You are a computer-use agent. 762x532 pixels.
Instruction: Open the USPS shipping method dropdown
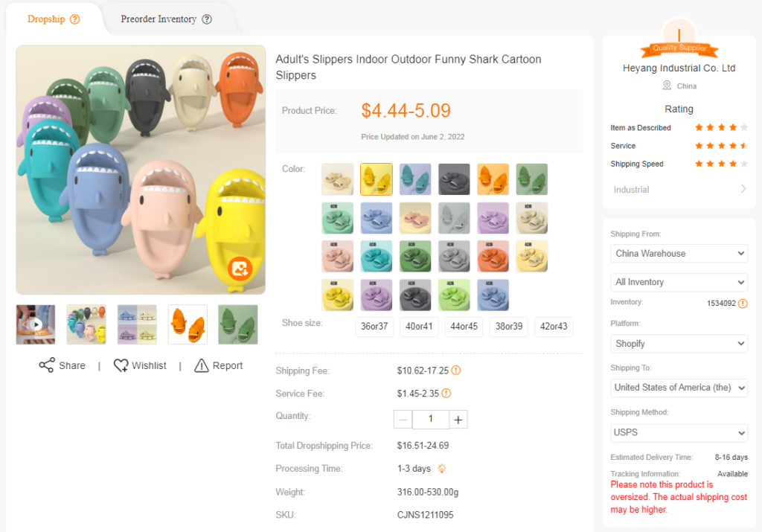tap(679, 432)
